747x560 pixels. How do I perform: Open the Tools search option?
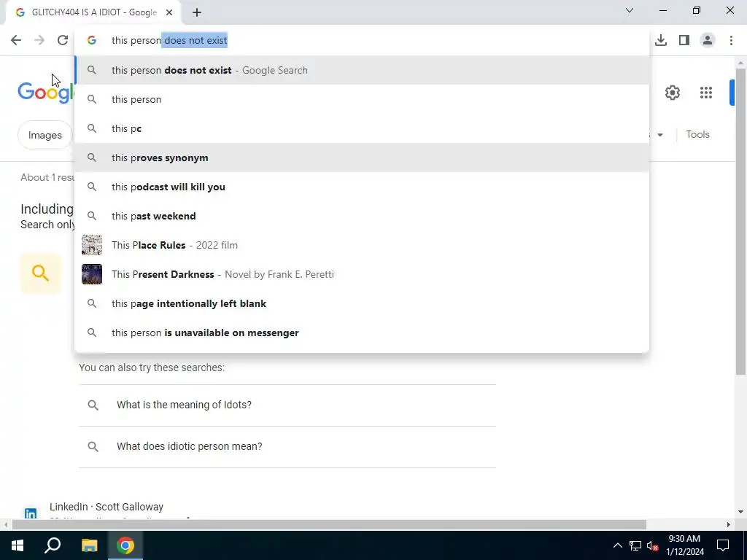(697, 134)
